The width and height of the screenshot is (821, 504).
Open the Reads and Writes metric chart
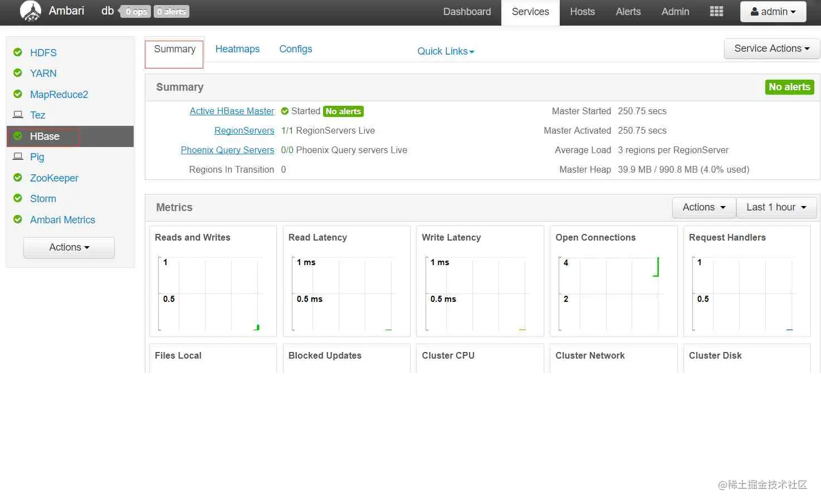coord(213,281)
